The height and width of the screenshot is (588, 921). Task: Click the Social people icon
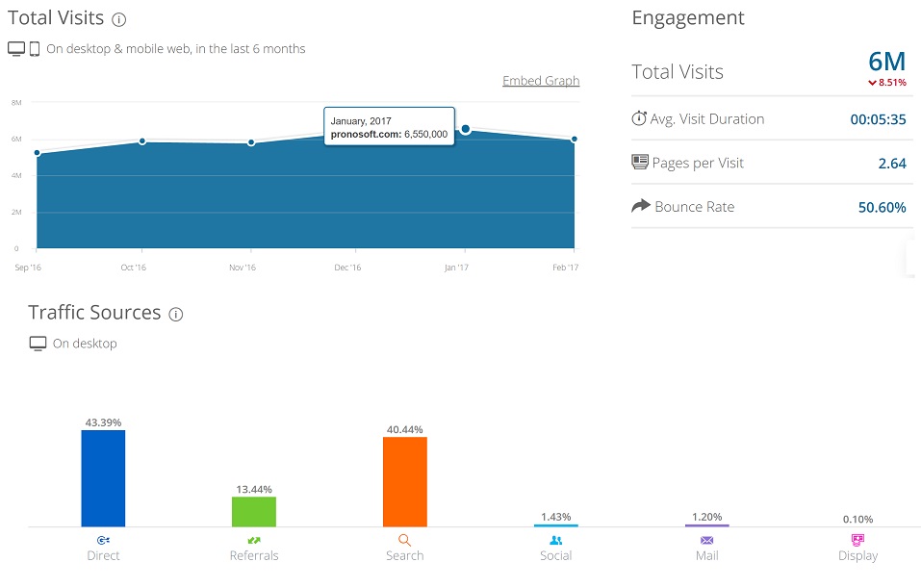coord(555,540)
